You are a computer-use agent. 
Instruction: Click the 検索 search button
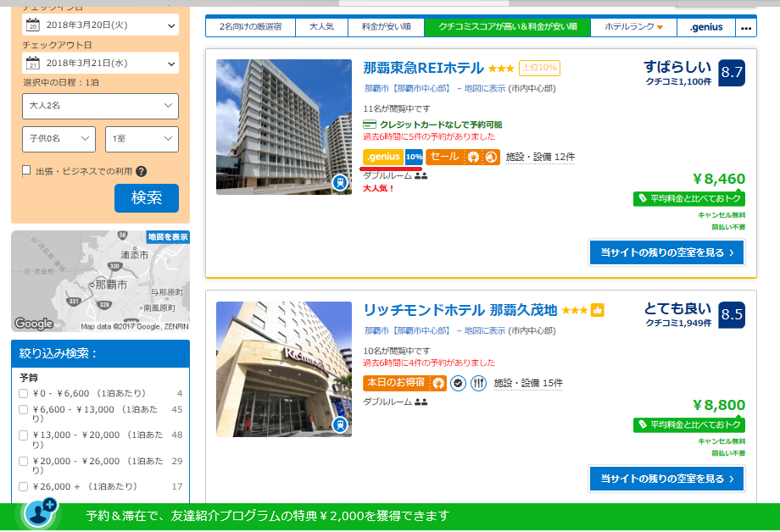tap(146, 198)
